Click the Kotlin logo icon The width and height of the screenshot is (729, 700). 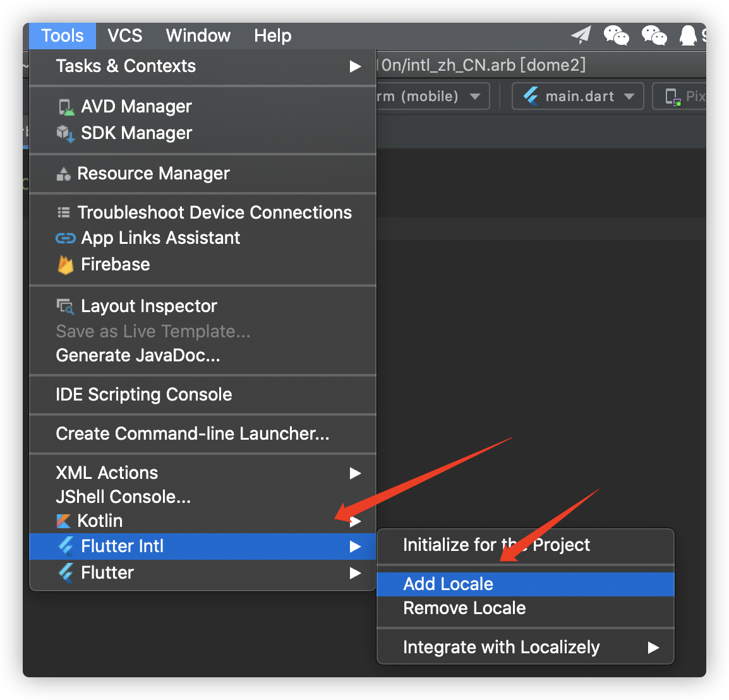[63, 521]
